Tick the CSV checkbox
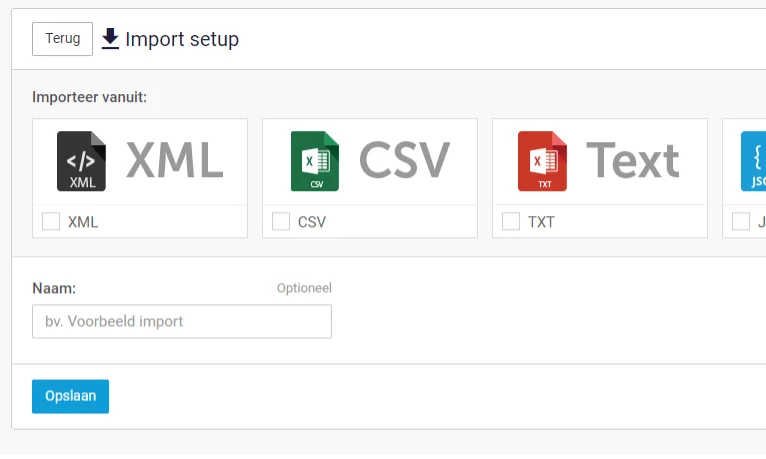The height and width of the screenshot is (459, 766). tap(281, 221)
